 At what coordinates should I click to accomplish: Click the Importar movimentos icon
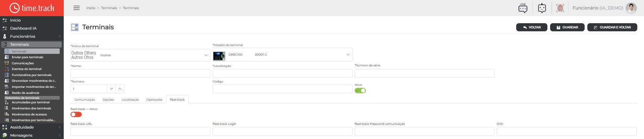7,87
